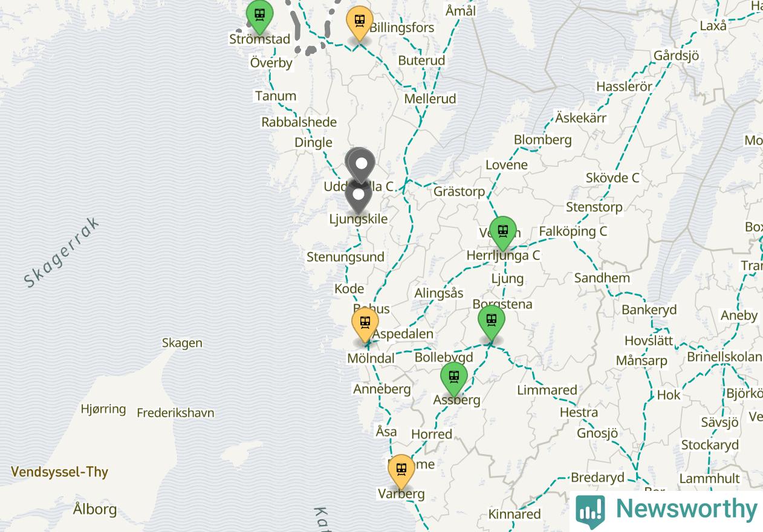Click the yellow train marker near Billingsfors
Viewport: 763px width, 532px height.
click(x=359, y=24)
